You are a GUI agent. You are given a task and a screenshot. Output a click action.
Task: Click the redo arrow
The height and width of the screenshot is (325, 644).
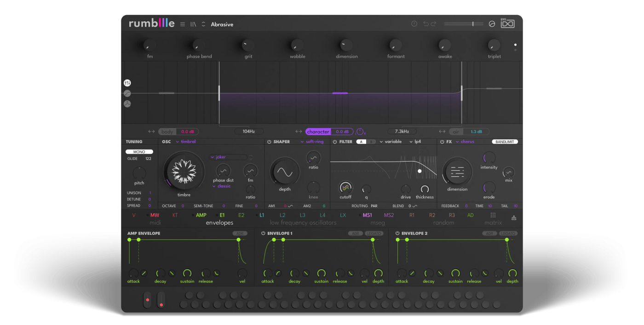[x=433, y=24]
